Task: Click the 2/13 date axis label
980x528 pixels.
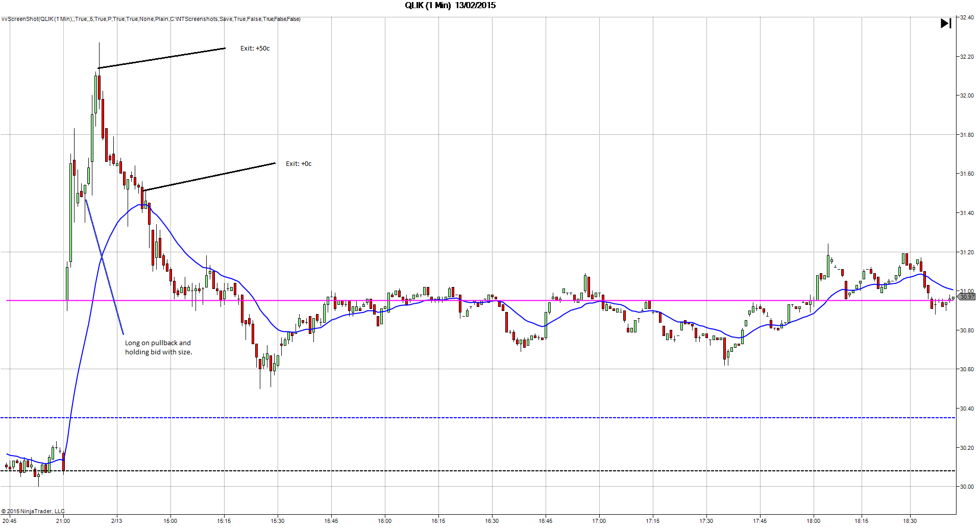Action: 117,521
